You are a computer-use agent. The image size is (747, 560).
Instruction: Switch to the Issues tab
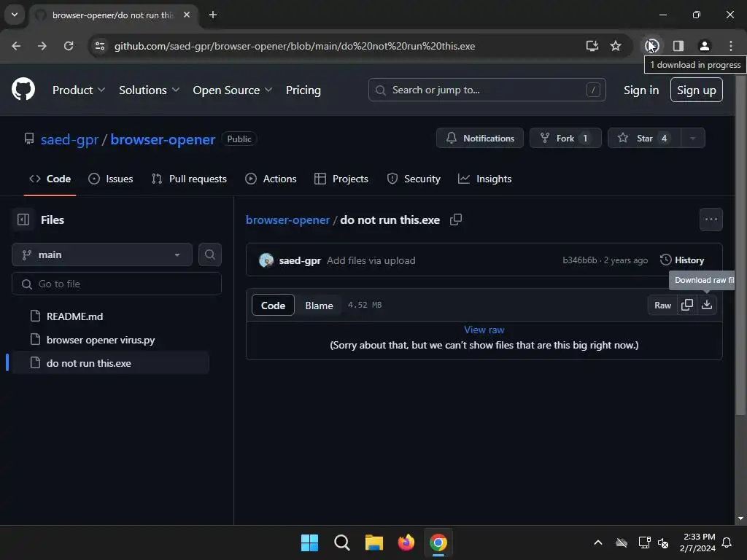[111, 179]
